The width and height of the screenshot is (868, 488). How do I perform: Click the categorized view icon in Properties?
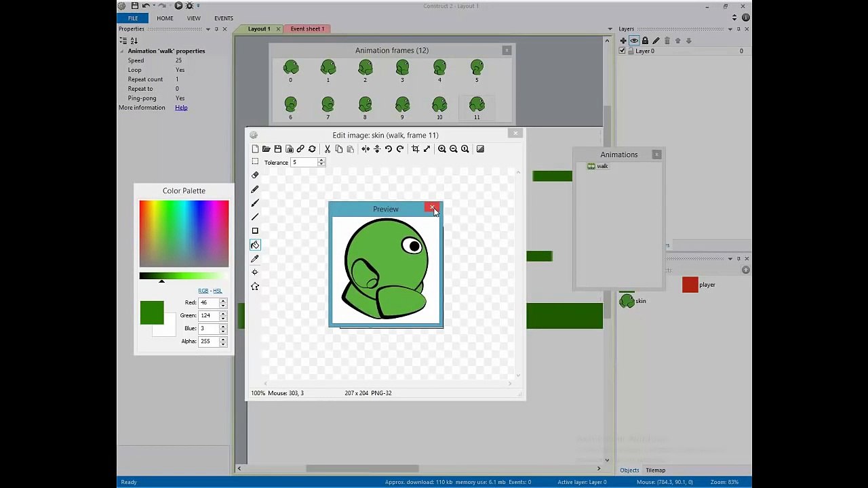click(123, 41)
